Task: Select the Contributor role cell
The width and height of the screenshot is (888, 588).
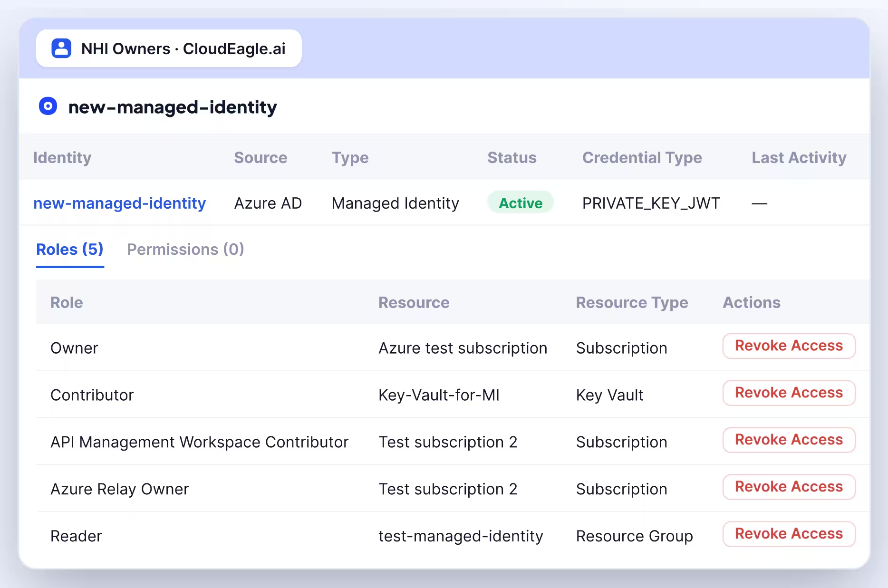Action: coord(92,395)
